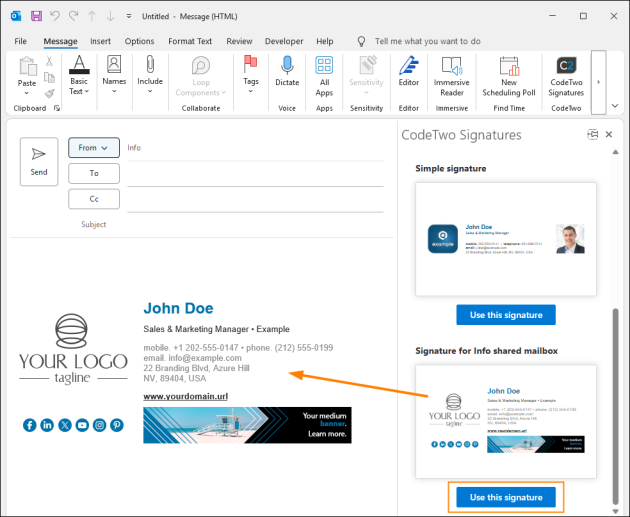
Task: Start Dictate microphone
Action: click(x=287, y=72)
